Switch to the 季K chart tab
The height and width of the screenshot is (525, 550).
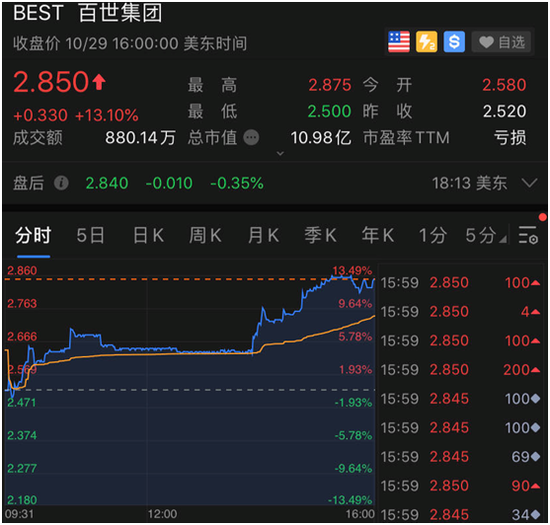coord(321,235)
